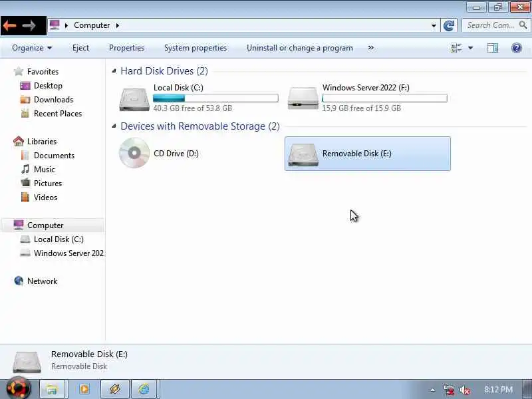Select the Local Disk (C:) drive icon

[x=134, y=99]
